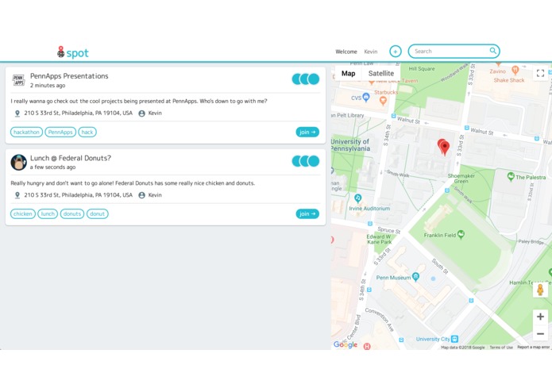
Task: Click Report a map error link
Action: (534, 348)
